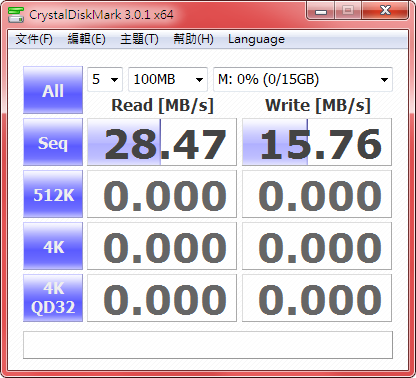Open the 100MB test size dropdown

[x=168, y=79]
